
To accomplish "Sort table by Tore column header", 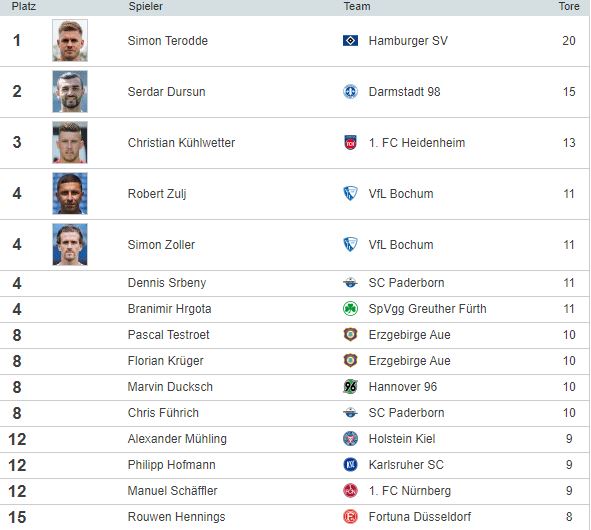I will click(x=569, y=6).
